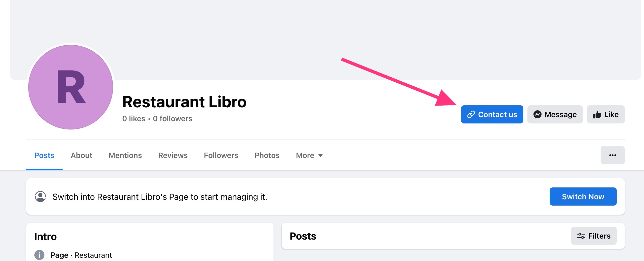Switch to the About tab

pos(81,155)
